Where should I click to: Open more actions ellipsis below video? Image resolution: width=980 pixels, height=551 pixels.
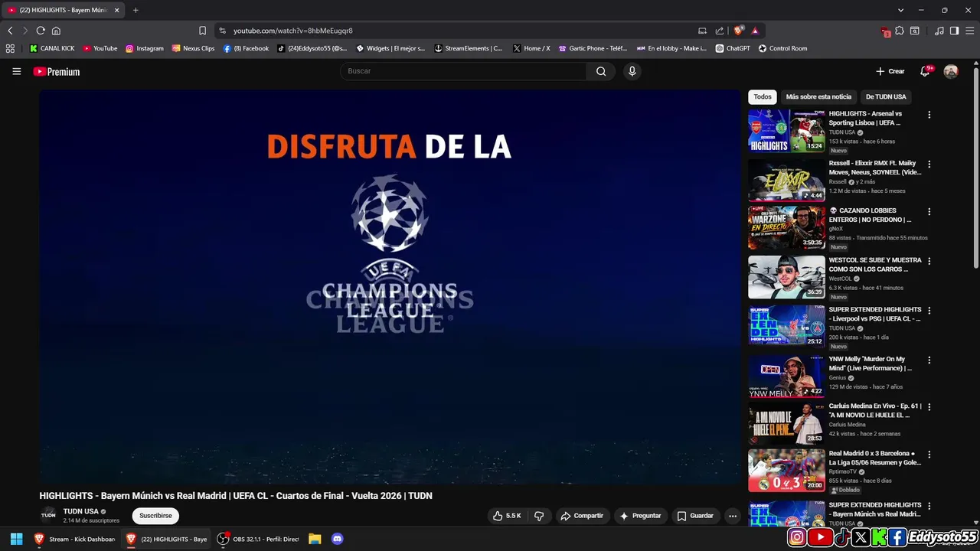pos(733,516)
